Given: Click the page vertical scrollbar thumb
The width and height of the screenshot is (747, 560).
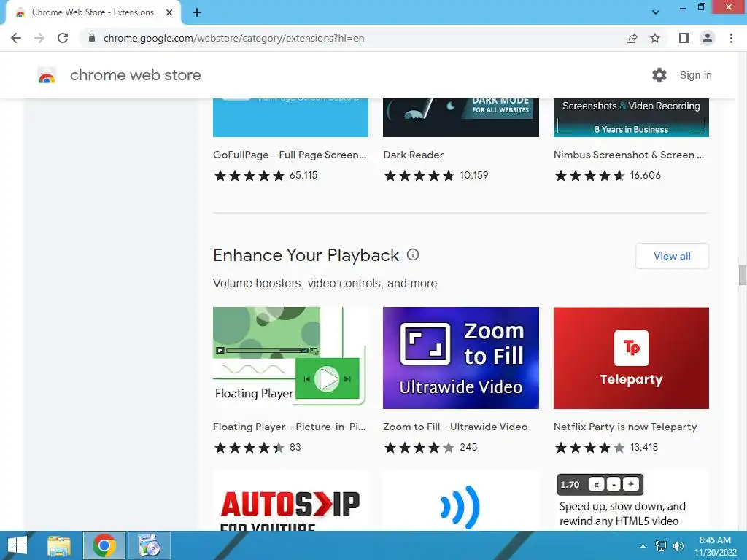Looking at the screenshot, I should click(742, 275).
